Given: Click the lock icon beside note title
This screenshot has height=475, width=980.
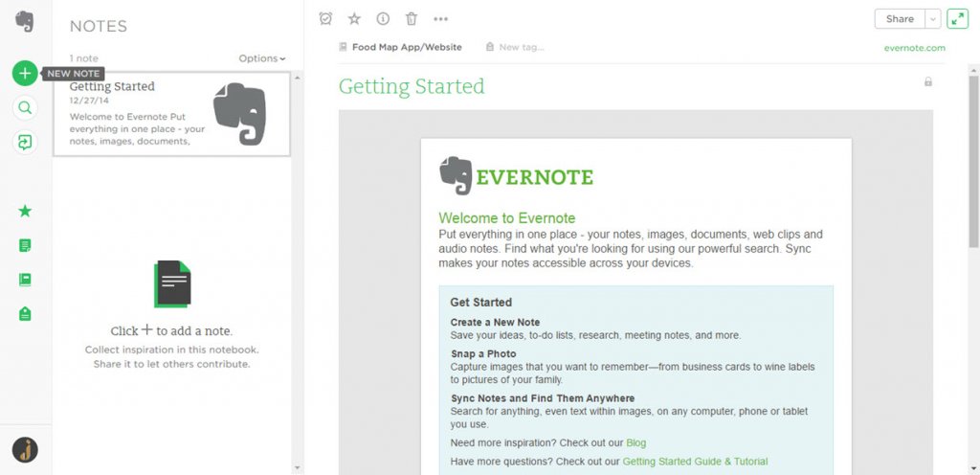Looking at the screenshot, I should pyautogui.click(x=928, y=81).
